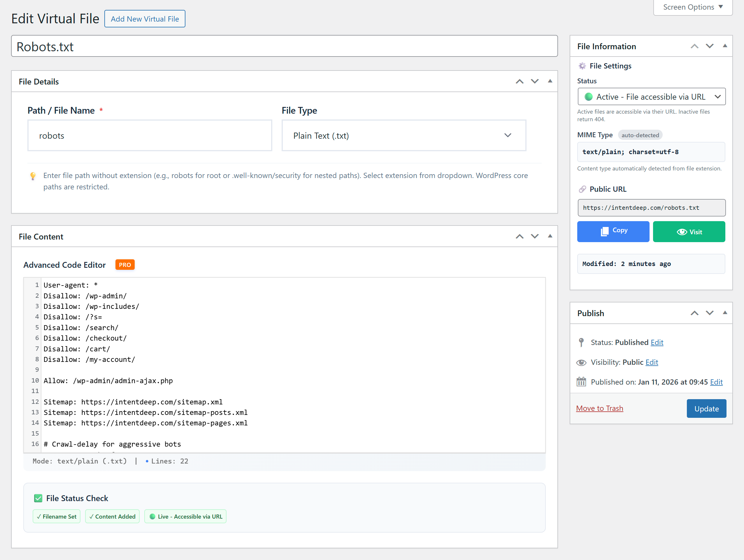The width and height of the screenshot is (744, 560).
Task: Move File Details panel down
Action: point(534,81)
